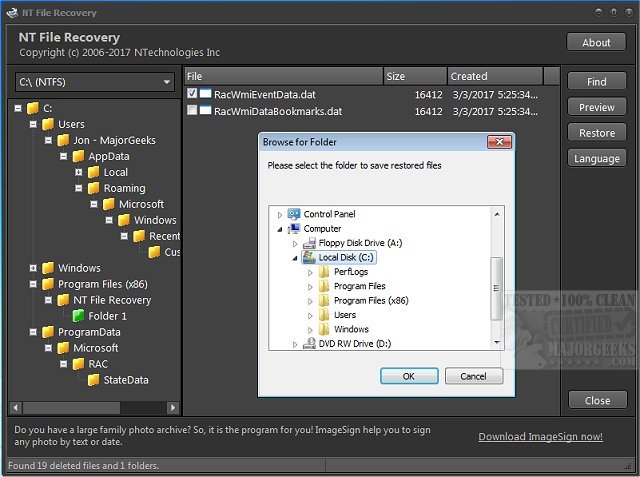Screen dimensions: 640x477
Task: Click the NT File Recovery folder icon
Action: 63,300
